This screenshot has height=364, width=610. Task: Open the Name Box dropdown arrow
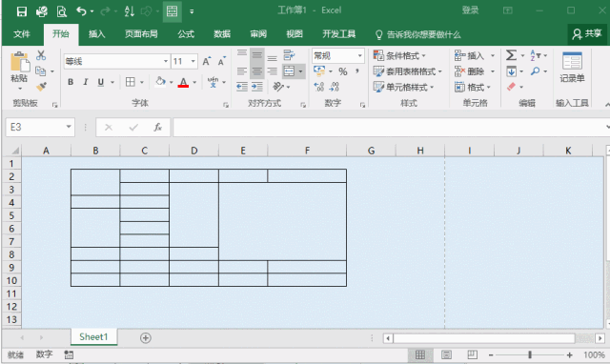point(69,127)
